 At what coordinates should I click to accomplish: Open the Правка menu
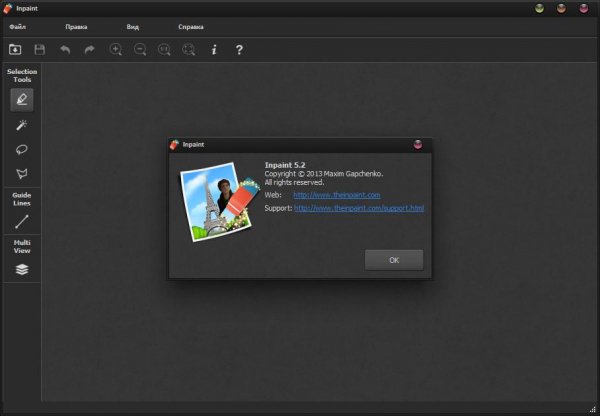pyautogui.click(x=76, y=27)
